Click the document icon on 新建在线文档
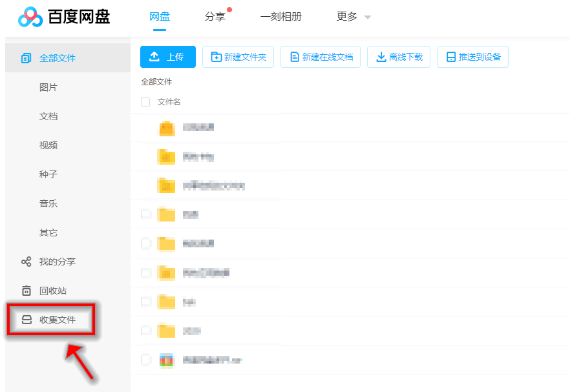This screenshot has width=570, height=392. point(295,57)
